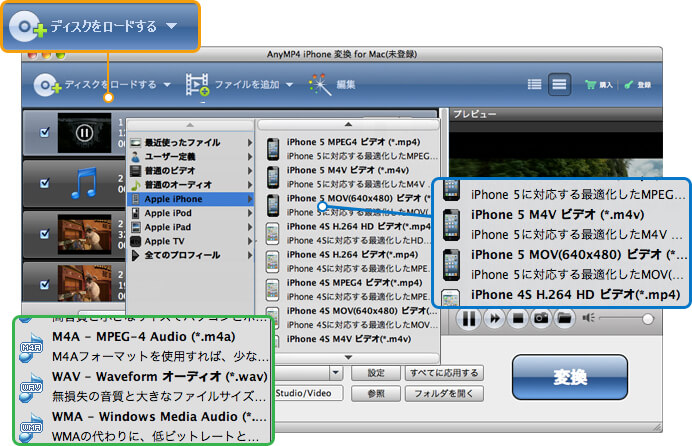Click scroll up arrow atop profile list
The height and width of the screenshot is (446, 692).
coord(348,125)
